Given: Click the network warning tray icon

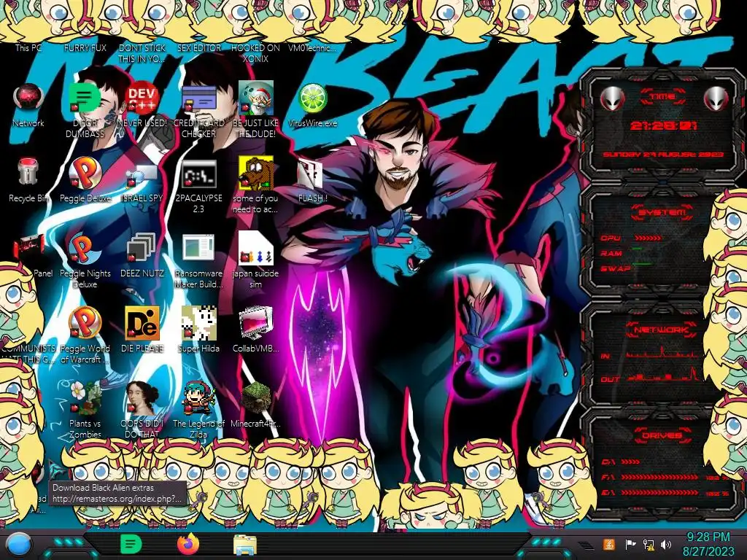Looking at the screenshot, I should 649,544.
